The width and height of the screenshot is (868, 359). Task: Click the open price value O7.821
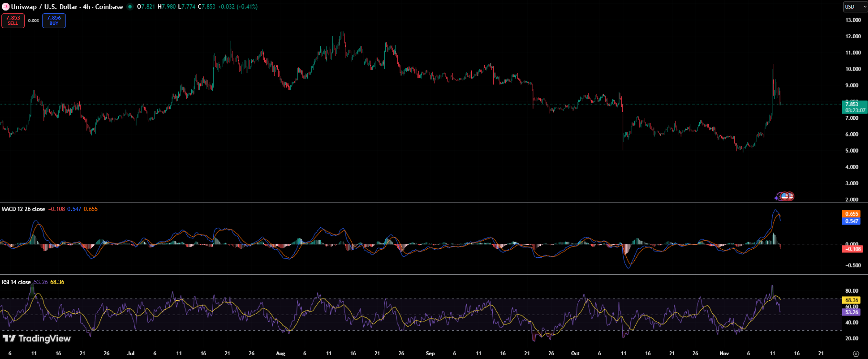coord(146,7)
